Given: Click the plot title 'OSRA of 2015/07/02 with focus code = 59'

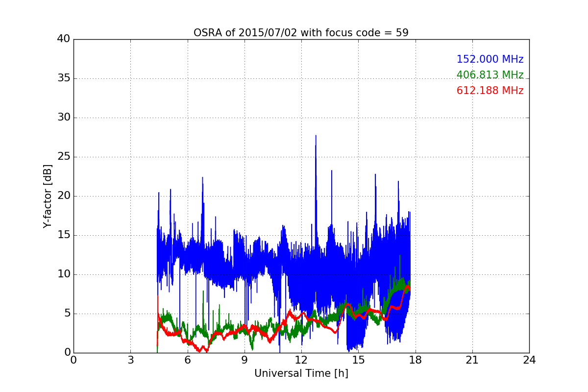Looking at the screenshot, I should point(301,33).
